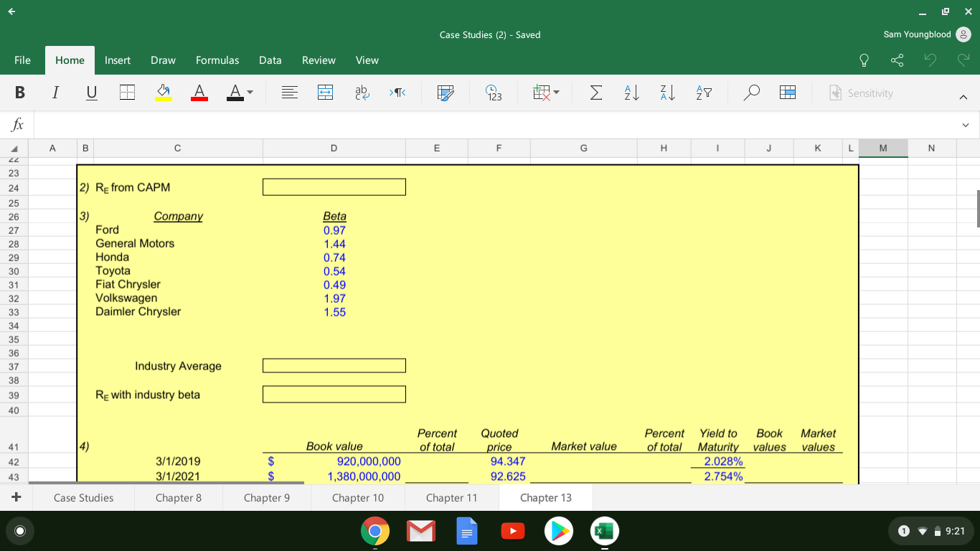Click the text direction icon
This screenshot has width=980, height=551.
[397, 93]
